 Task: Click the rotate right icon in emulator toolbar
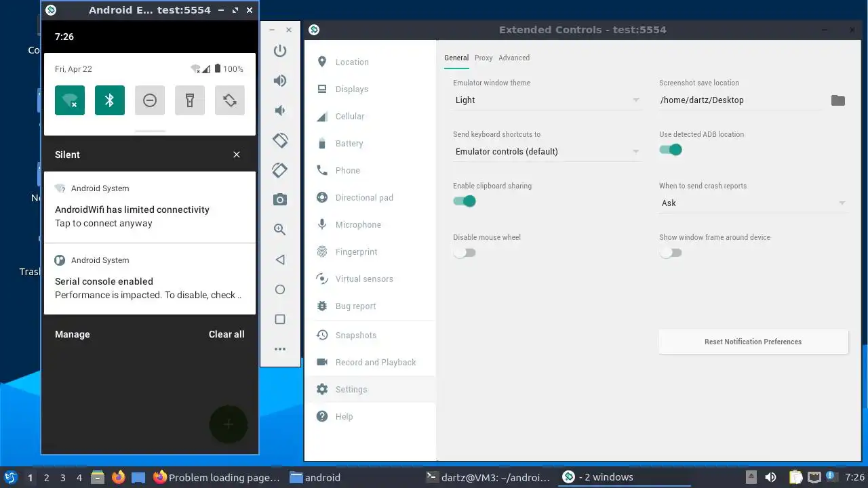pyautogui.click(x=280, y=170)
